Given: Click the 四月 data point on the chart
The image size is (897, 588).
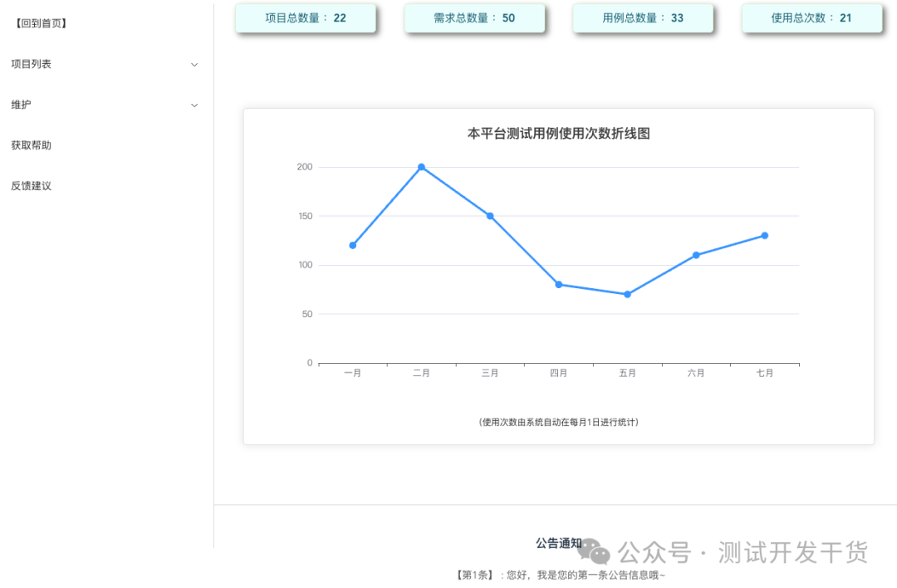Looking at the screenshot, I should tap(559, 284).
